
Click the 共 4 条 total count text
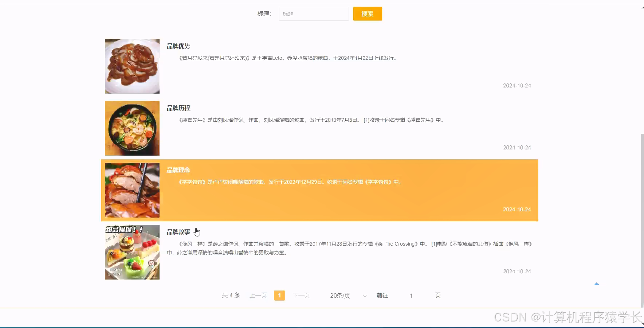pos(231,295)
